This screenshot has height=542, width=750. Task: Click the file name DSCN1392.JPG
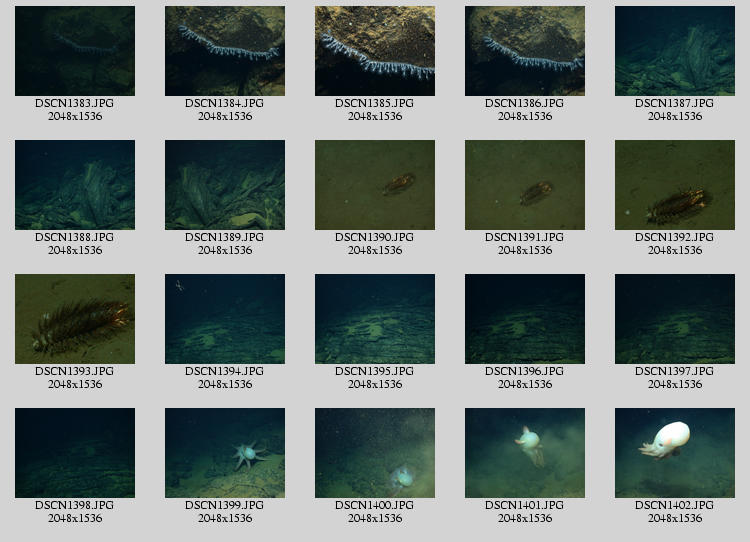(675, 237)
